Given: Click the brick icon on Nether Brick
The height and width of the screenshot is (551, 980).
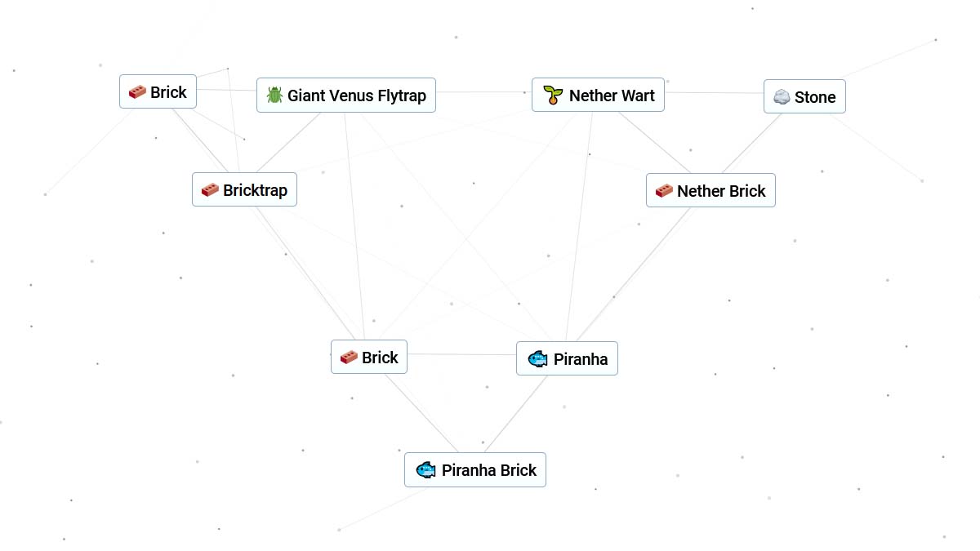Looking at the screenshot, I should click(x=664, y=191).
